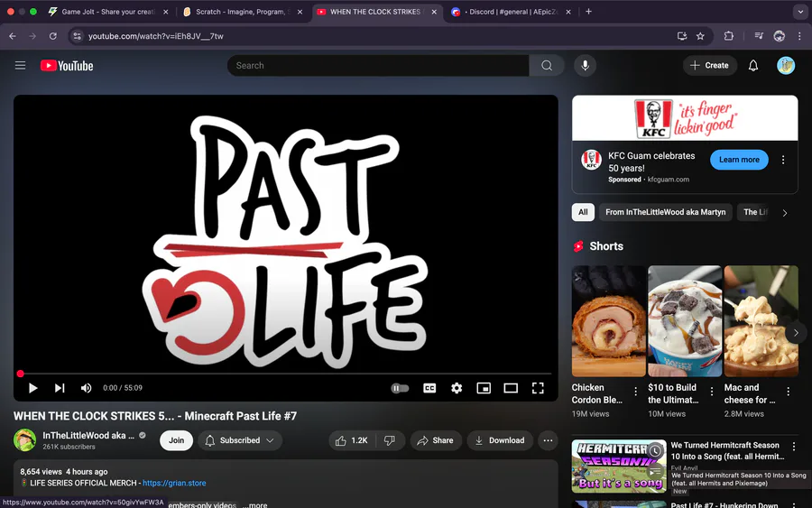Focus the YouTube search field
This screenshot has height=508, width=812.
(378, 65)
